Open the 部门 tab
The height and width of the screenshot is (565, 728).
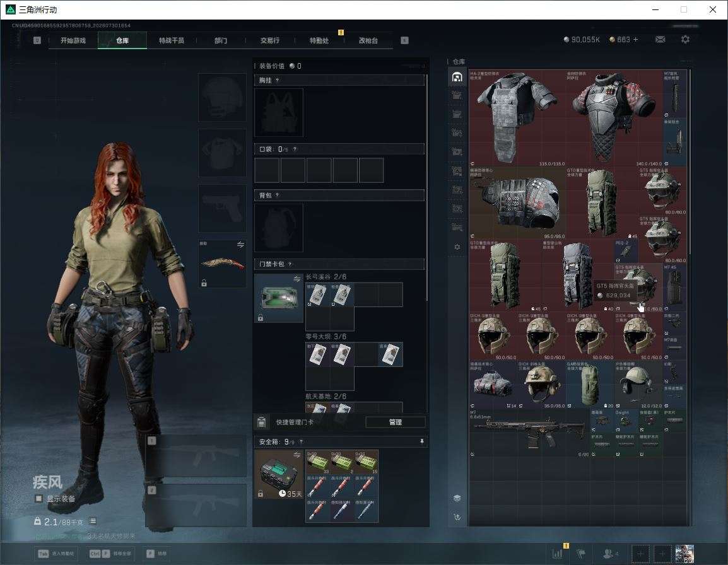point(221,40)
